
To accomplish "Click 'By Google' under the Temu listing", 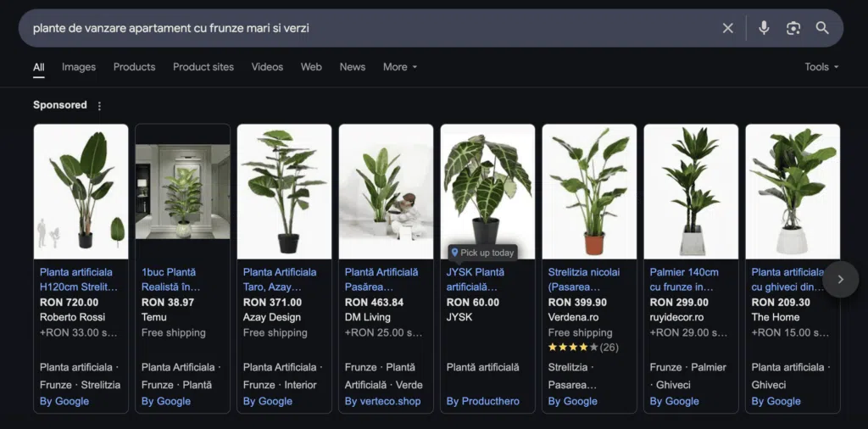I will 166,401.
